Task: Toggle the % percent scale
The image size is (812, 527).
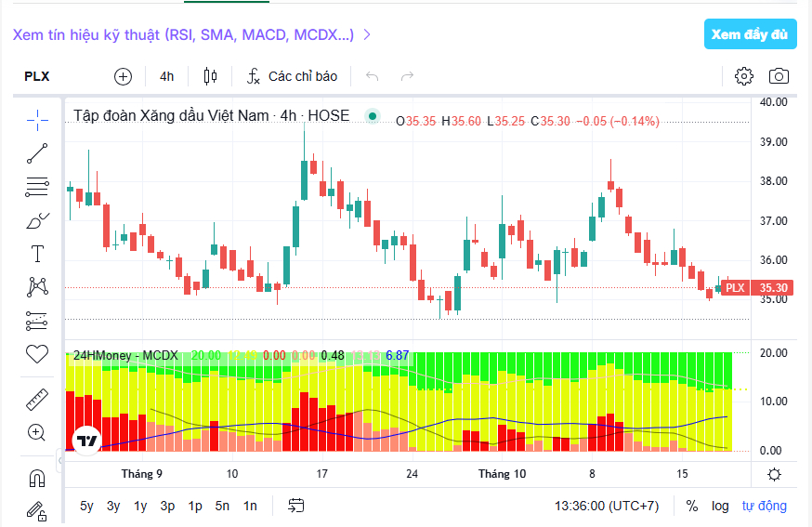Action: (692, 506)
